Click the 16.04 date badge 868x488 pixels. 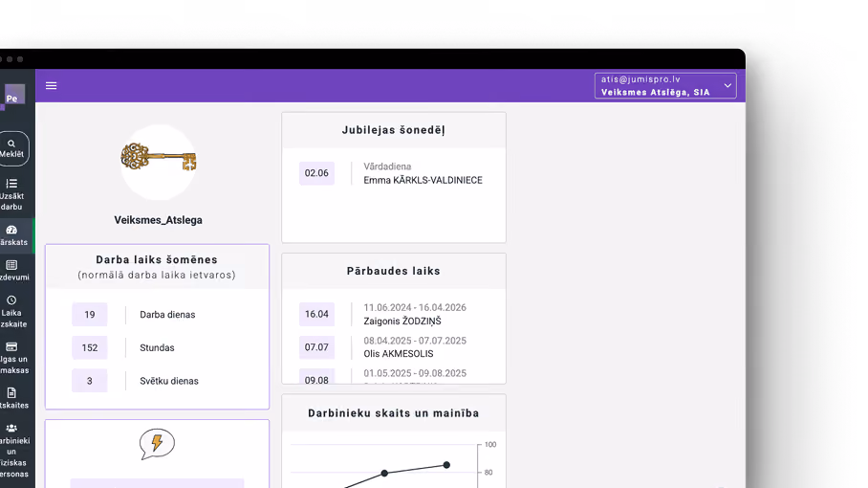(316, 314)
